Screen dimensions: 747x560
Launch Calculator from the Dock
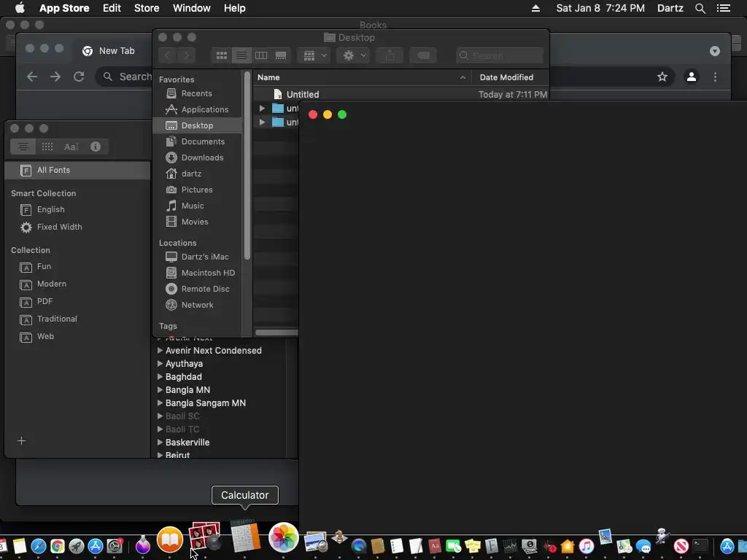point(245,537)
